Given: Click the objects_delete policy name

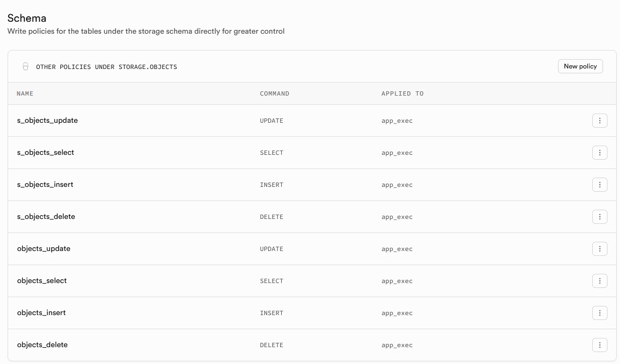Looking at the screenshot, I should coord(42,345).
